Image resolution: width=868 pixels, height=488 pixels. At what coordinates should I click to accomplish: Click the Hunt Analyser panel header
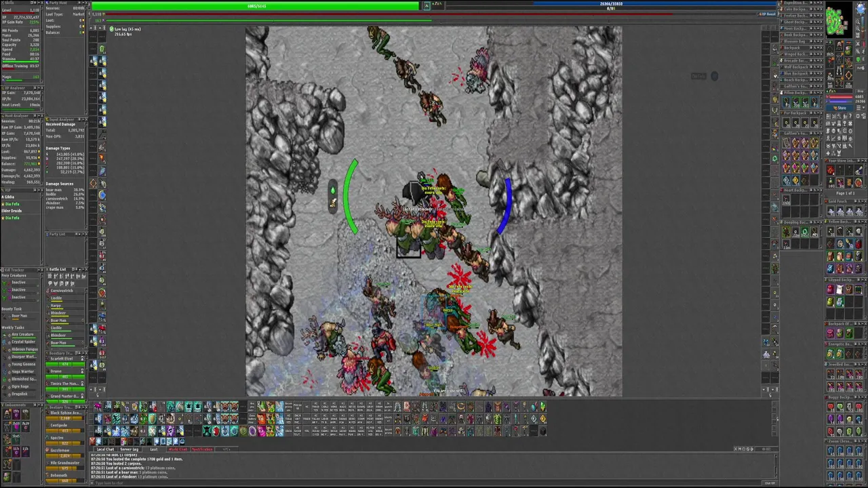[21, 116]
